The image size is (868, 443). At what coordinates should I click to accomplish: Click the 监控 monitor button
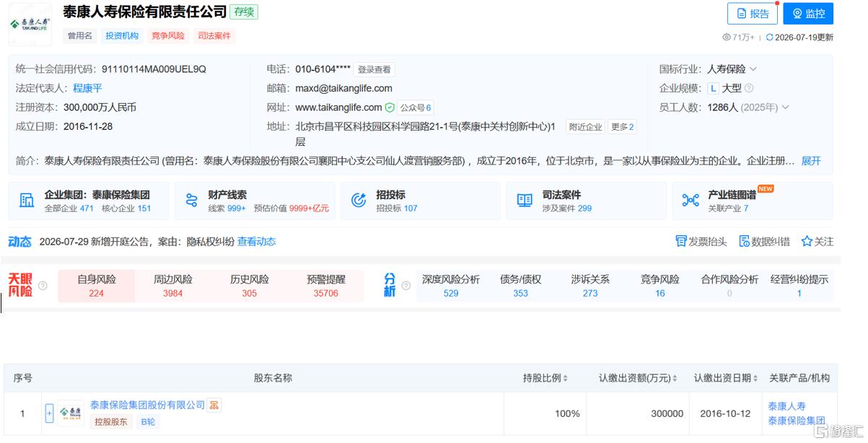808,14
